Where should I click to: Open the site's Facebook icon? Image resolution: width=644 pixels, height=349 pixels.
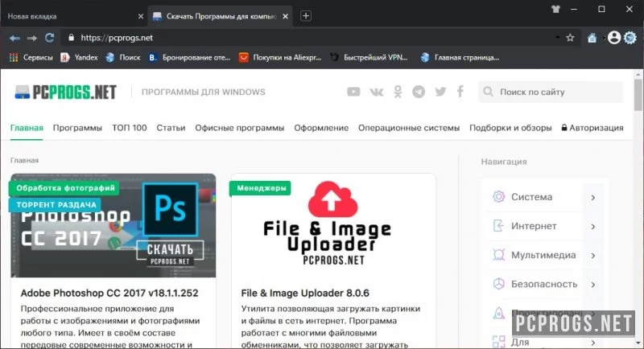(x=460, y=92)
